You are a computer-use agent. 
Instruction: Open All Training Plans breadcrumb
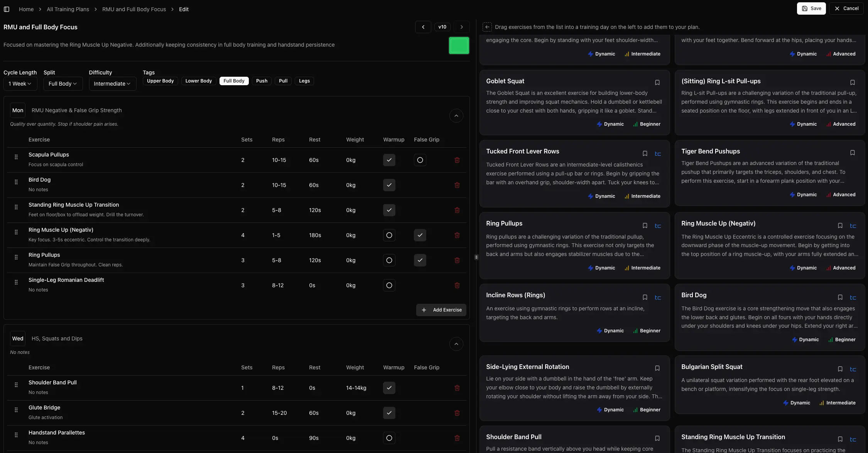pos(68,9)
